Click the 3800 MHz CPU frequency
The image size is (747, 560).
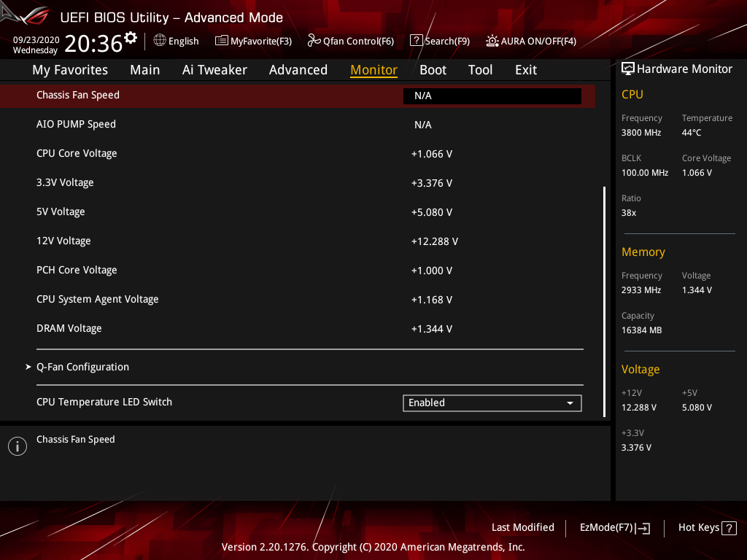(640, 133)
